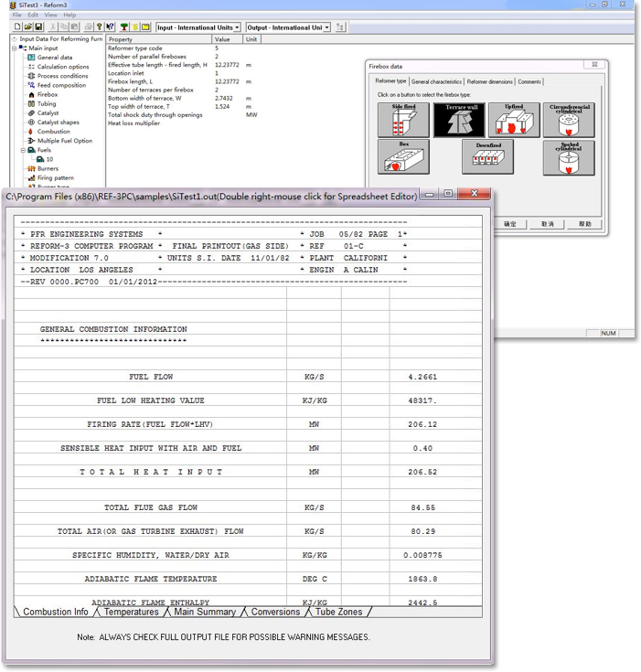Collapse the Fuels tree branch
Viewport: 641px width, 672px height.
coord(24,151)
